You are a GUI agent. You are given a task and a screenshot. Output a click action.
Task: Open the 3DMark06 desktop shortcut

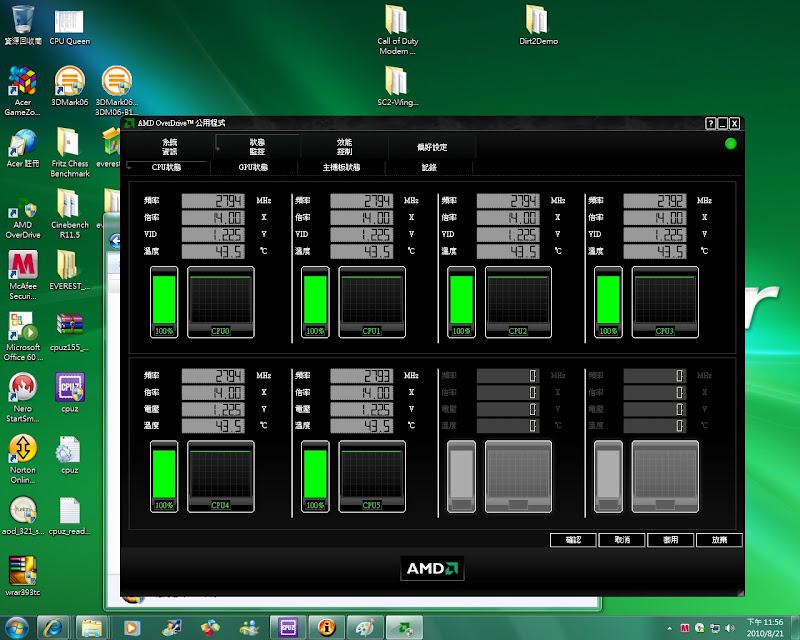click(x=69, y=86)
